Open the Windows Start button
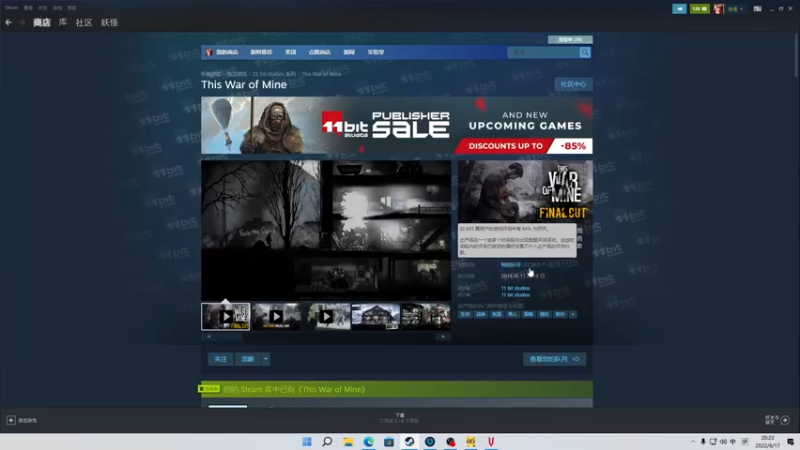The height and width of the screenshot is (450, 800). (307, 441)
